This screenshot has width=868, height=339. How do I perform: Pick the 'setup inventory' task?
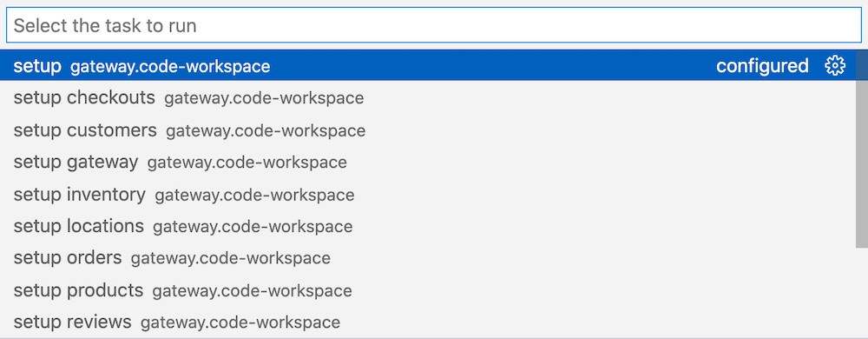tap(428, 195)
